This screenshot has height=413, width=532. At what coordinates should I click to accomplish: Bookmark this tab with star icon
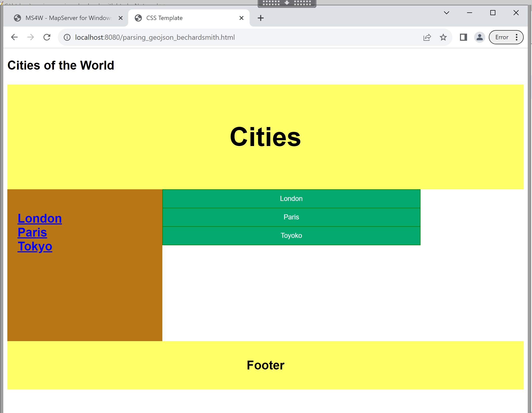click(443, 37)
